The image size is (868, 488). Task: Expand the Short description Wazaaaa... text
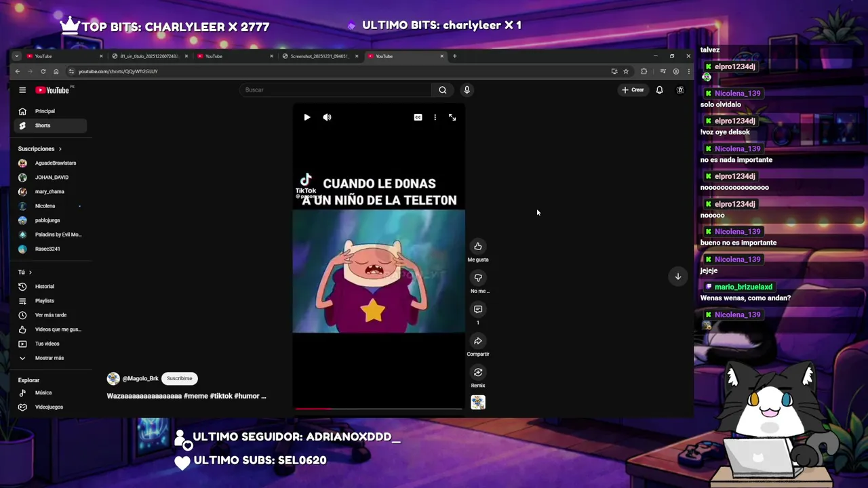pyautogui.click(x=186, y=396)
